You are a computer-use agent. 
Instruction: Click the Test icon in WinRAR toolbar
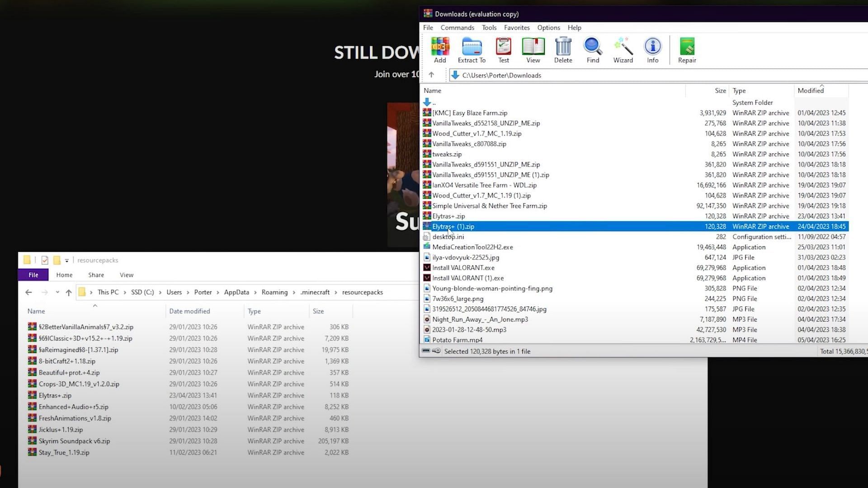click(x=503, y=49)
